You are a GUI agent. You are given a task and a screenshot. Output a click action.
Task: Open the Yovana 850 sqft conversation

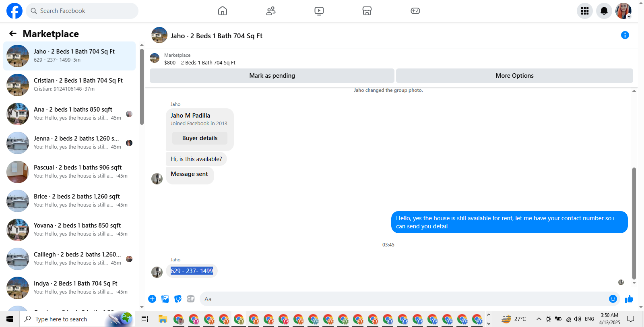point(69,230)
